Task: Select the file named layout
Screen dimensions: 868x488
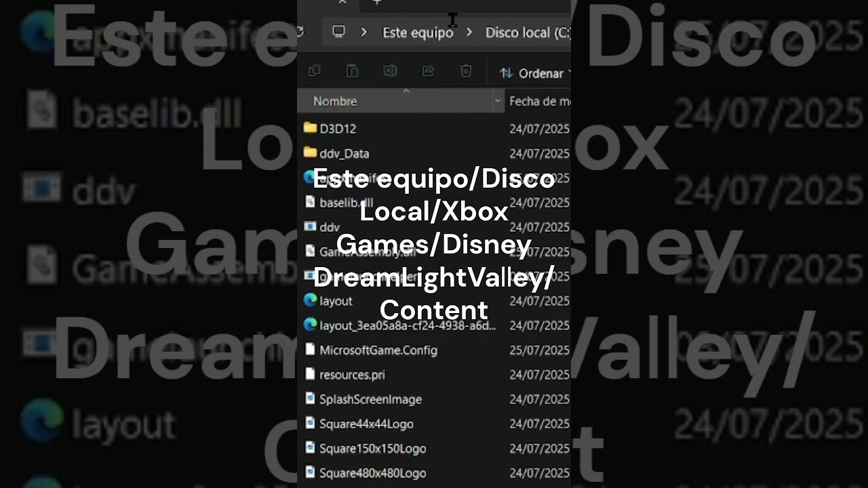Action: point(336,301)
